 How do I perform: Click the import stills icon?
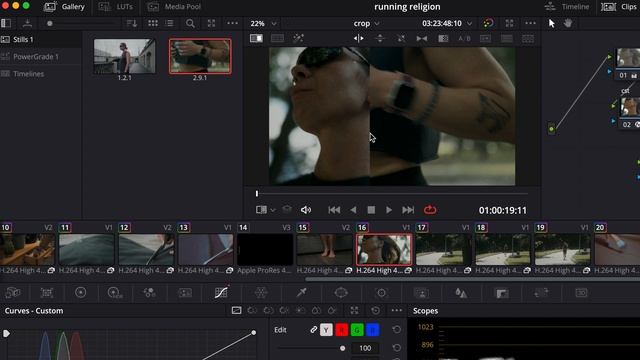27,23
